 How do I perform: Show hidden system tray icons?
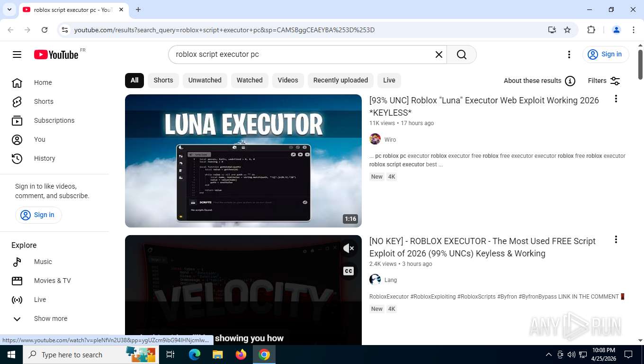[x=548, y=355]
